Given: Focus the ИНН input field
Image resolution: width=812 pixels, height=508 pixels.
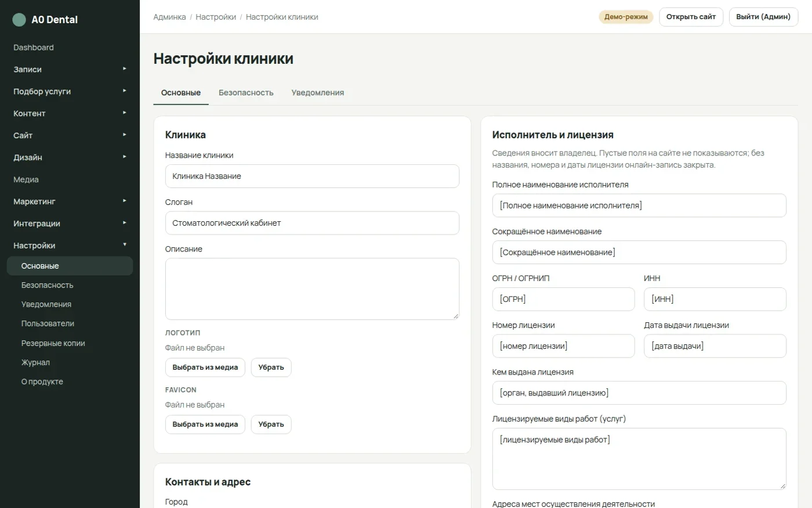Looking at the screenshot, I should pyautogui.click(x=715, y=299).
